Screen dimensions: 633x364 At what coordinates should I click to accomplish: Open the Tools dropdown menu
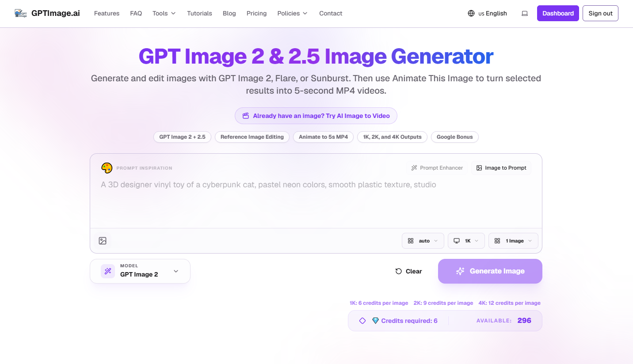tap(164, 13)
